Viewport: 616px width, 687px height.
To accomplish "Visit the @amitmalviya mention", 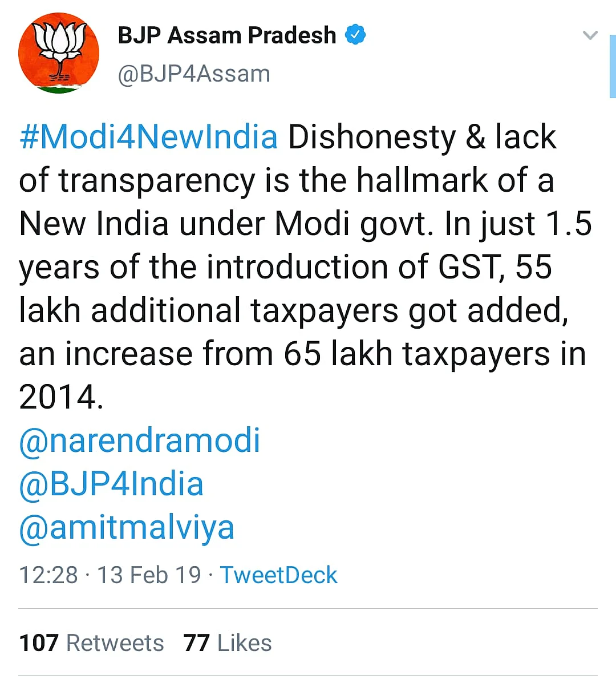I will point(127,528).
